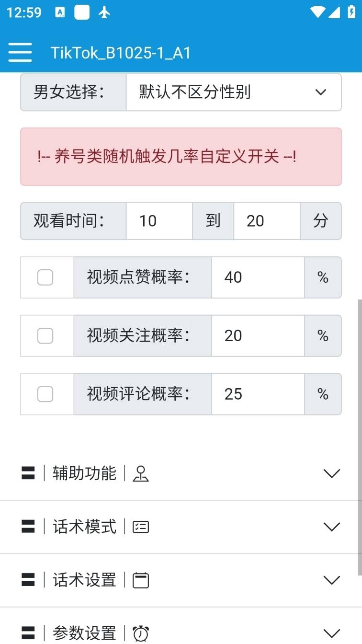Open the hamburger navigation menu
The image size is (362, 644).
tap(20, 52)
